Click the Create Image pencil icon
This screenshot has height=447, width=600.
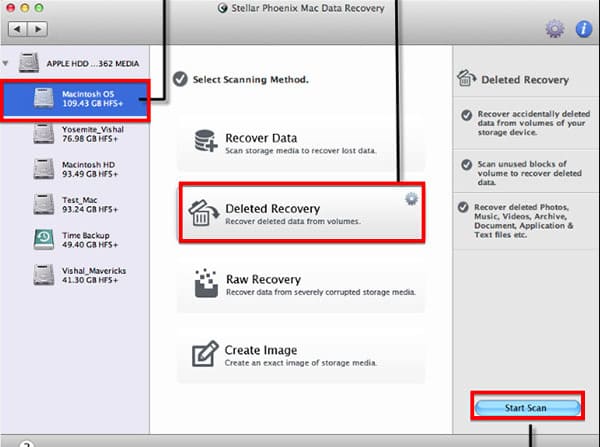[x=205, y=354]
